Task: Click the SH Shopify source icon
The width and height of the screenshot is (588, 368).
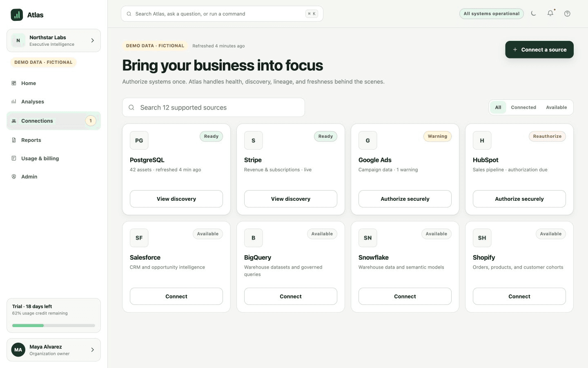Action: coord(482,238)
